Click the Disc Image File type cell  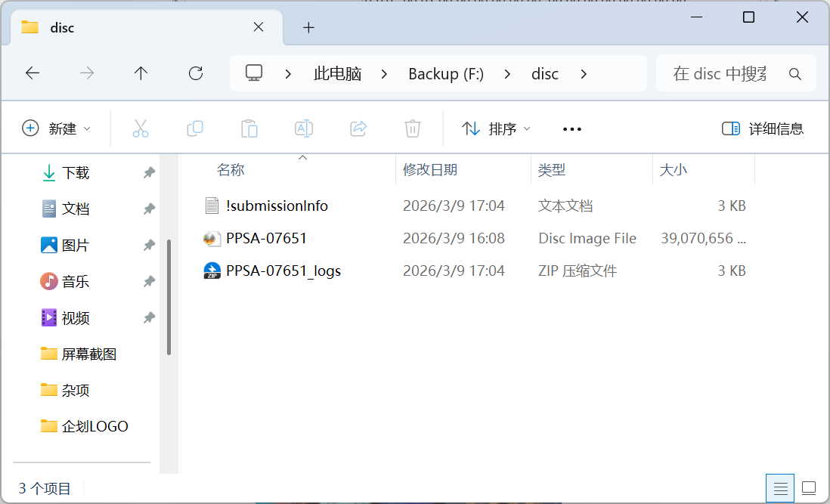point(587,239)
